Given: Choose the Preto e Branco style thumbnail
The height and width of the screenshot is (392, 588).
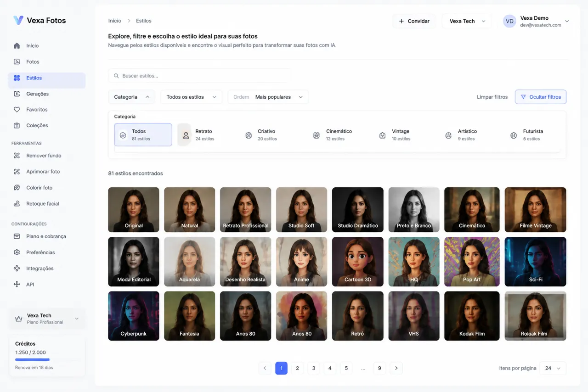Looking at the screenshot, I should tap(414, 209).
